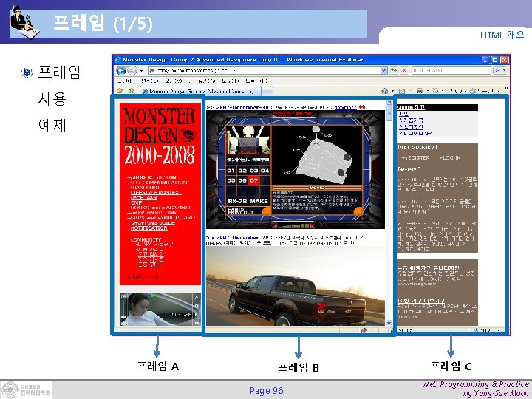Click the Internet Explorer forward arrow button
Screen dimensions: 532x399
[132, 71]
